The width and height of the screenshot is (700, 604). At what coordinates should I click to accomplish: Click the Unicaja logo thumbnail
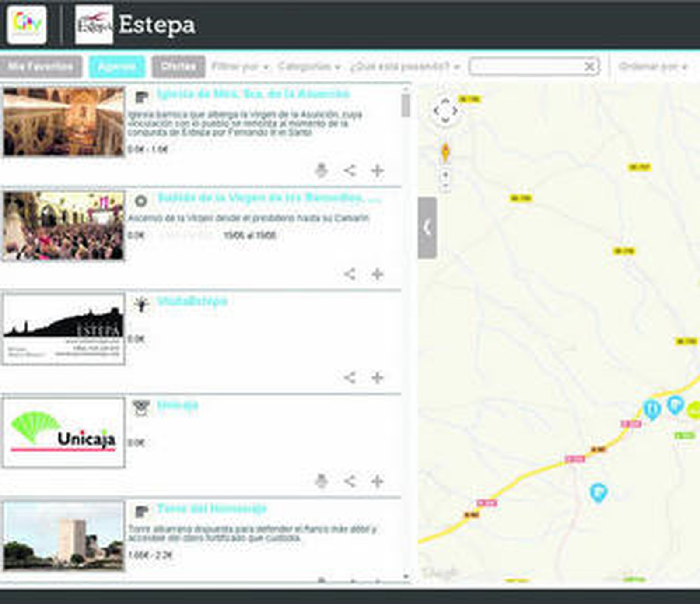click(x=63, y=432)
